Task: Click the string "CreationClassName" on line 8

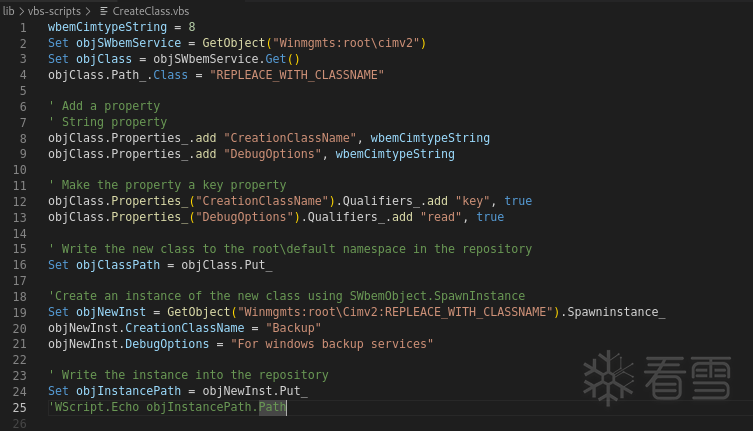Action: [x=290, y=138]
